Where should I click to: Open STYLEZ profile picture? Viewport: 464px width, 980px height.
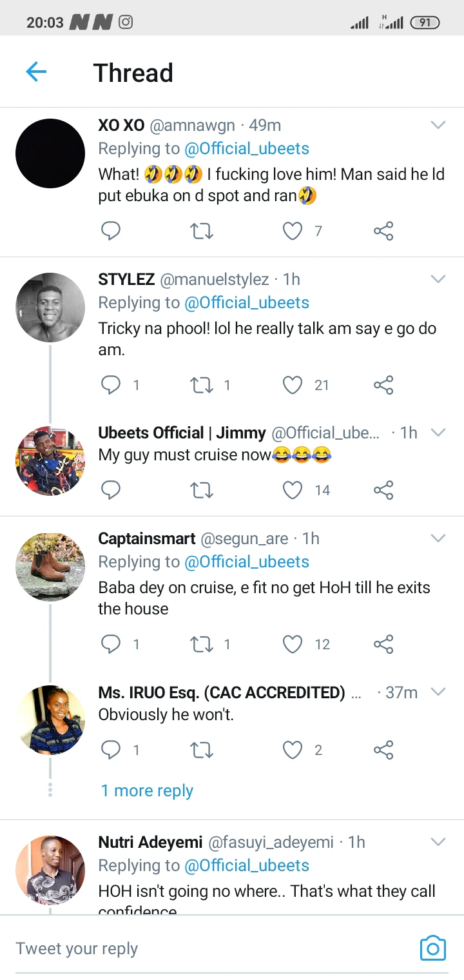tap(50, 308)
